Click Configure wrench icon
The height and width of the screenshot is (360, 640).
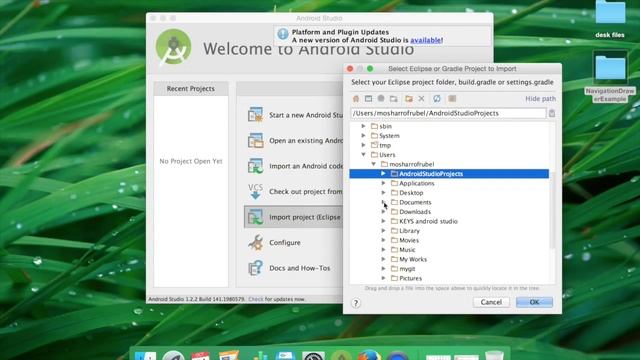click(256, 242)
